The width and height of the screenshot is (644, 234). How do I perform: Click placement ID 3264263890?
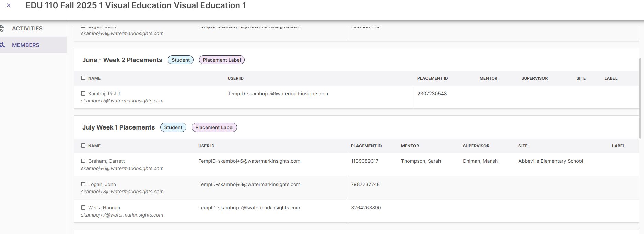point(366,208)
